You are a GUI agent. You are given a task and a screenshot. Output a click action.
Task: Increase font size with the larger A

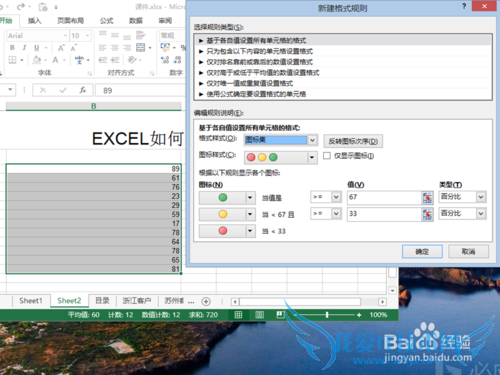point(61,48)
